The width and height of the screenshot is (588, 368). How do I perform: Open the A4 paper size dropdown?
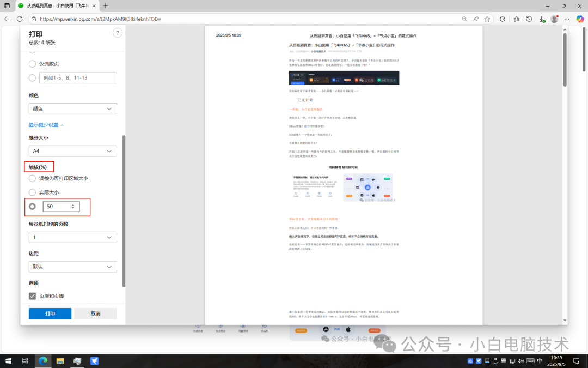[x=73, y=151]
